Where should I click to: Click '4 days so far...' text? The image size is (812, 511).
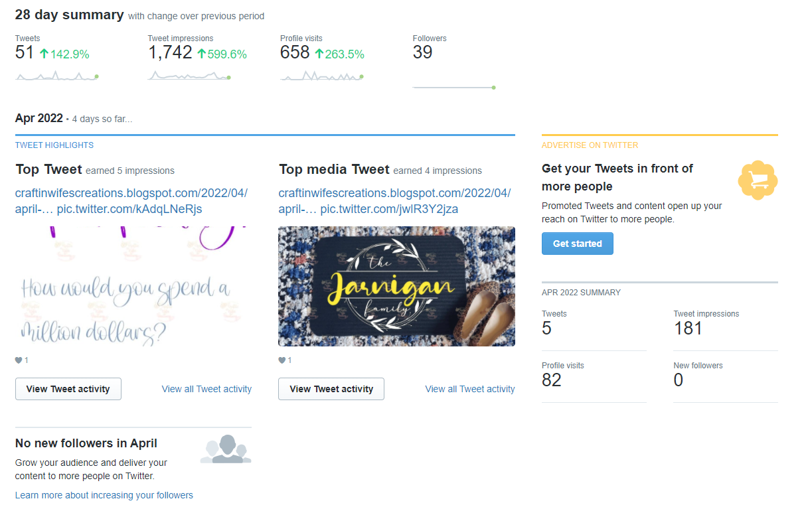pos(102,119)
